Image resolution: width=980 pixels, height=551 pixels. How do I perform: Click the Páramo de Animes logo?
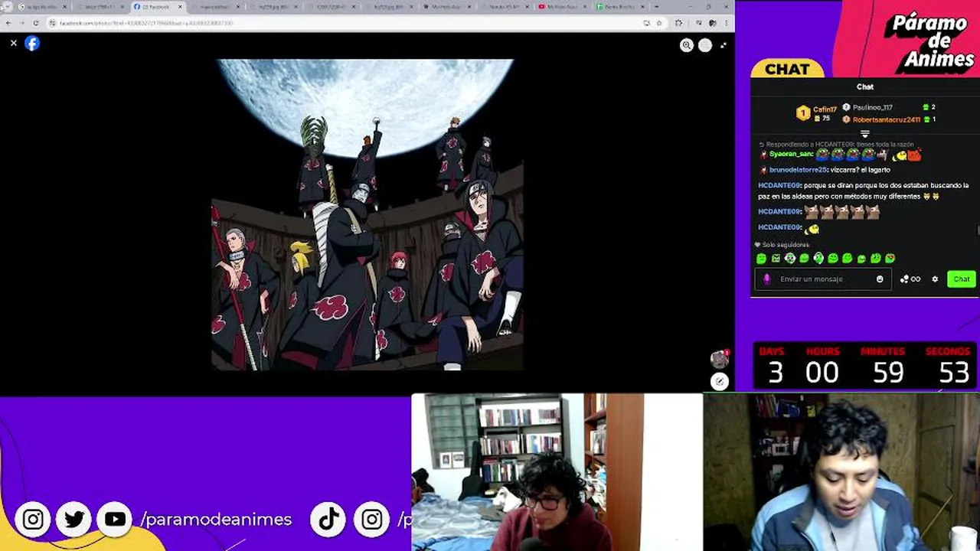tap(929, 41)
